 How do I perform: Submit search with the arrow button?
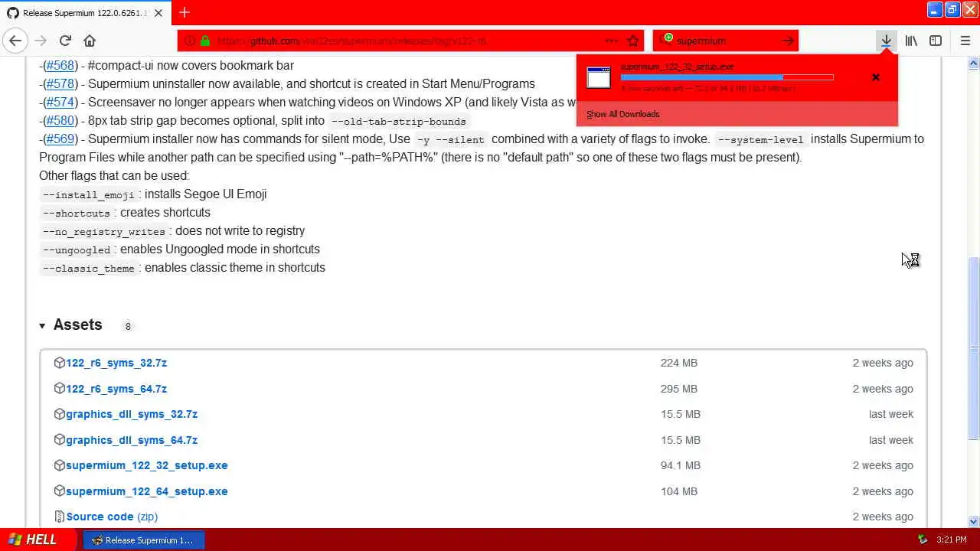(788, 41)
